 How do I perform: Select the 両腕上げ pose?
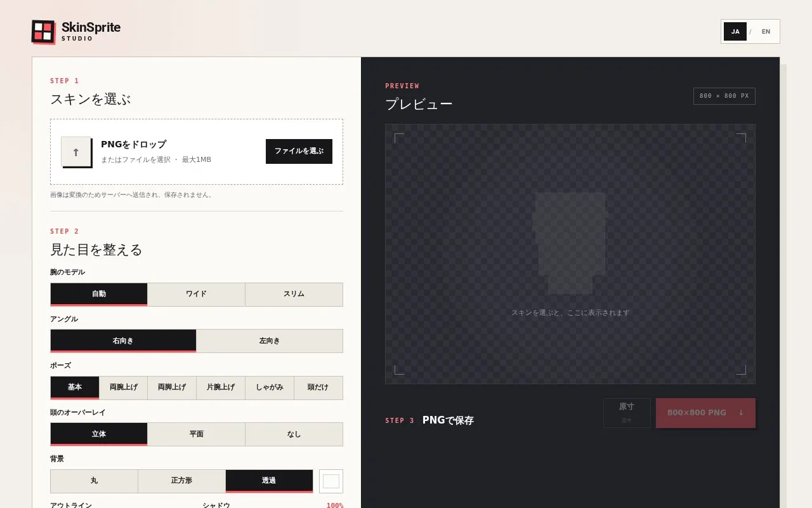coord(124,387)
